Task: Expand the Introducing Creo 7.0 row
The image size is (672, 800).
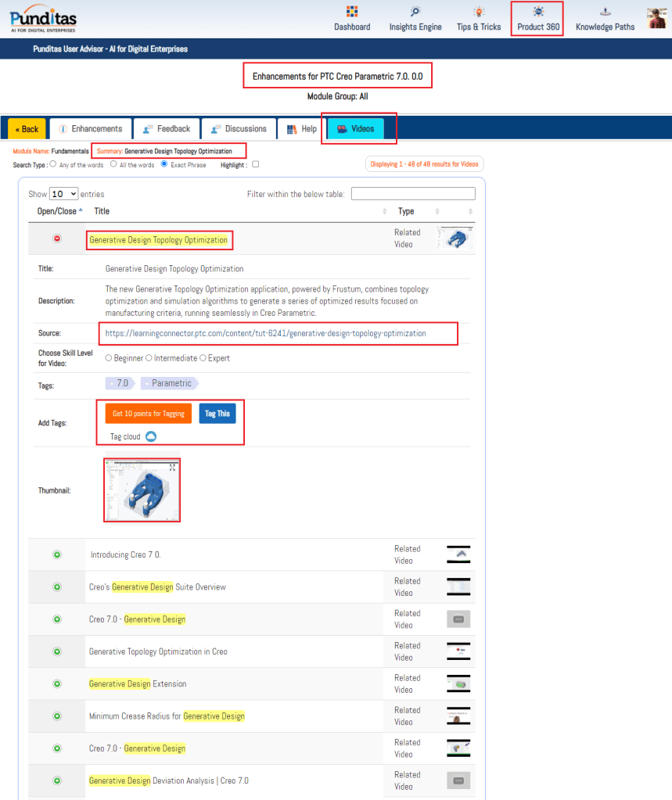Action: tap(56, 554)
